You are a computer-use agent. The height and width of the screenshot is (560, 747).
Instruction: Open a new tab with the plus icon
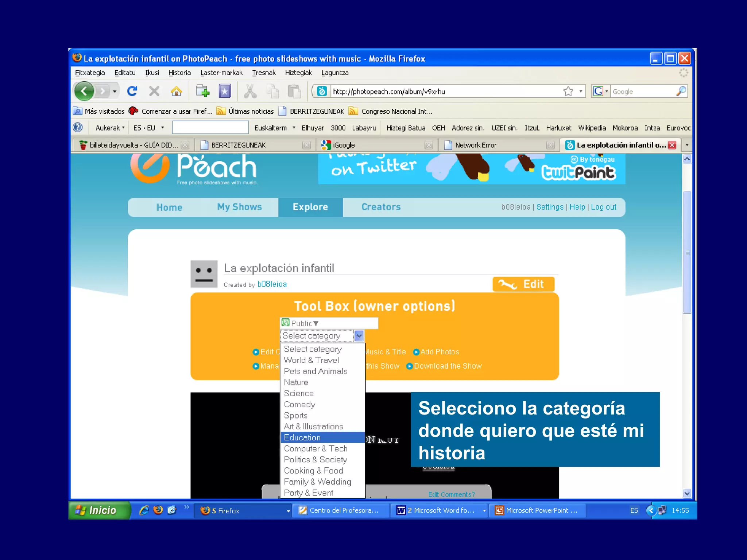(x=202, y=91)
